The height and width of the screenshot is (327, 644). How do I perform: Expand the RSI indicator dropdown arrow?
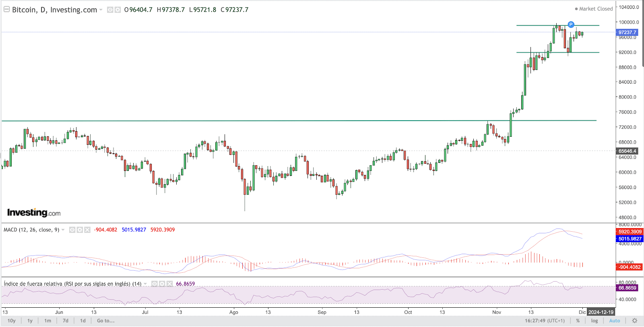pyautogui.click(x=145, y=284)
